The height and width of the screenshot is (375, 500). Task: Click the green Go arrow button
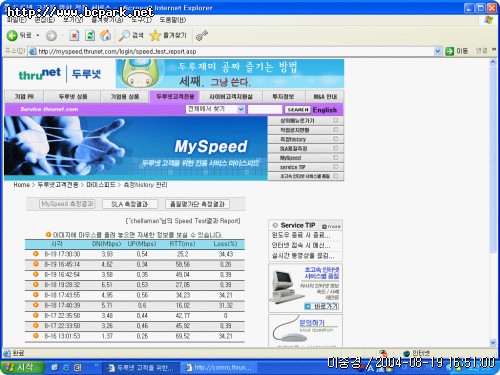[x=449, y=51]
